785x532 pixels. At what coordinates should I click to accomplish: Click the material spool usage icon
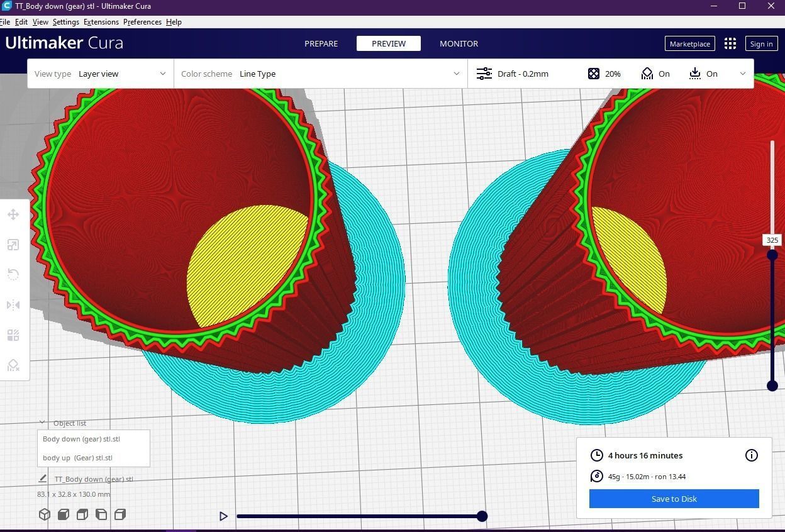pyautogui.click(x=596, y=476)
